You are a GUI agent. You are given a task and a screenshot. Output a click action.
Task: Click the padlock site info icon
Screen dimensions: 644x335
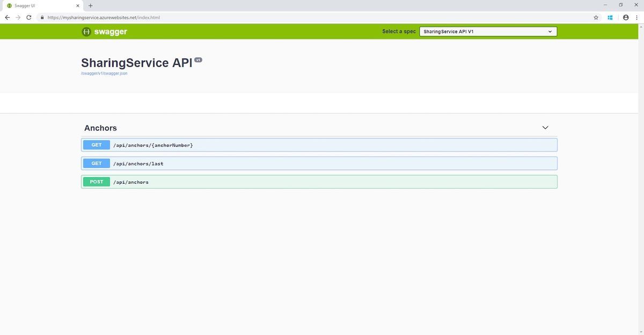(x=42, y=17)
